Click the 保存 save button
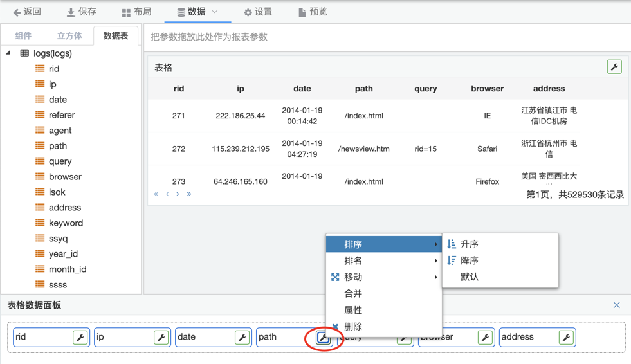The height and width of the screenshot is (364, 631). point(82,12)
